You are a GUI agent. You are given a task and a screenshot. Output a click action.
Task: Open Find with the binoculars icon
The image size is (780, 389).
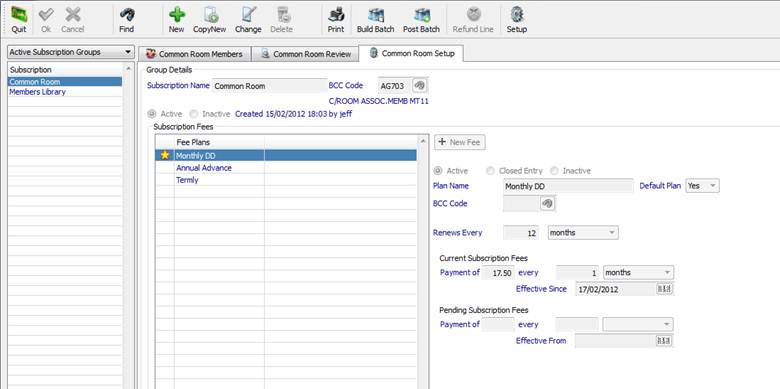[126, 15]
